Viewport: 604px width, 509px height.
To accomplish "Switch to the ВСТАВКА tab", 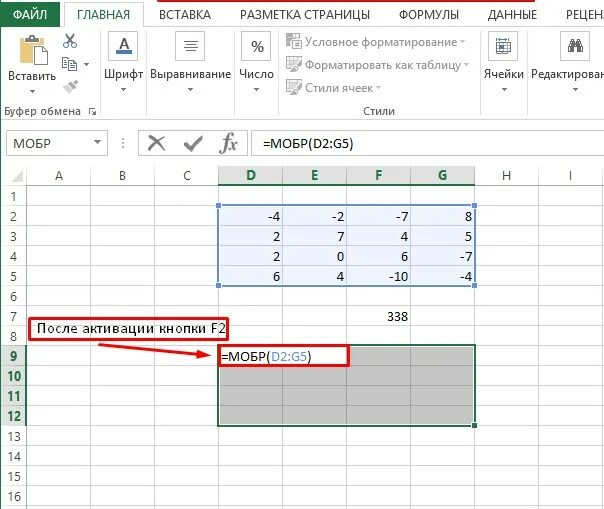I will pyautogui.click(x=185, y=15).
